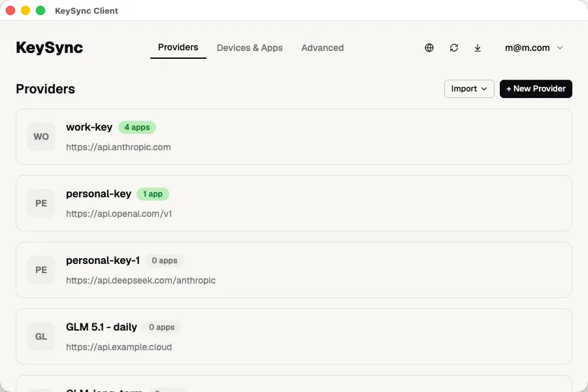Open the personal-key-1 provider name
Viewport: 588px width, 392px height.
click(x=103, y=260)
